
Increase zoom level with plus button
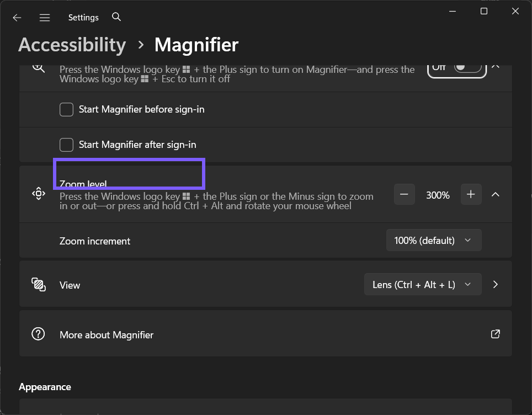[x=471, y=194]
